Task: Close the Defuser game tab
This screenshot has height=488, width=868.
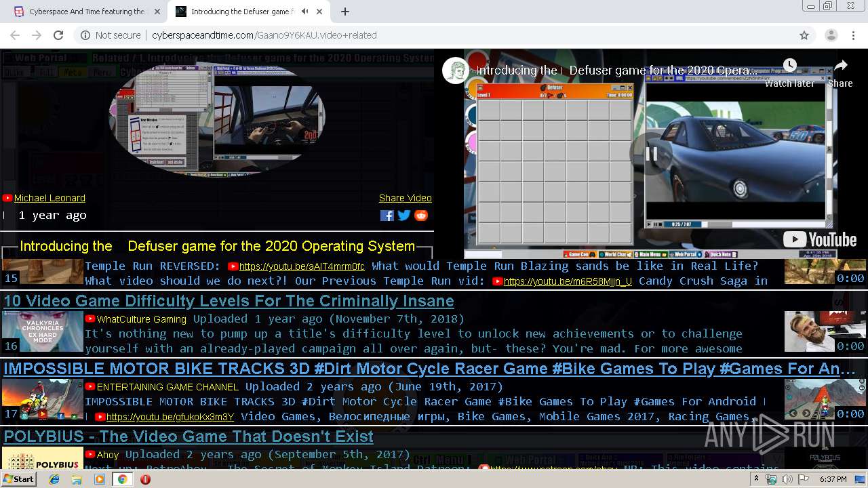Action: tap(321, 12)
